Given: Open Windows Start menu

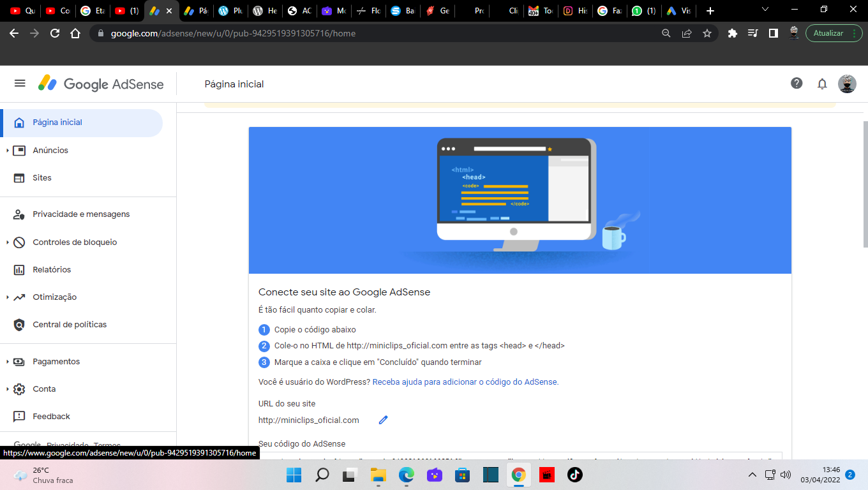Looking at the screenshot, I should [294, 475].
